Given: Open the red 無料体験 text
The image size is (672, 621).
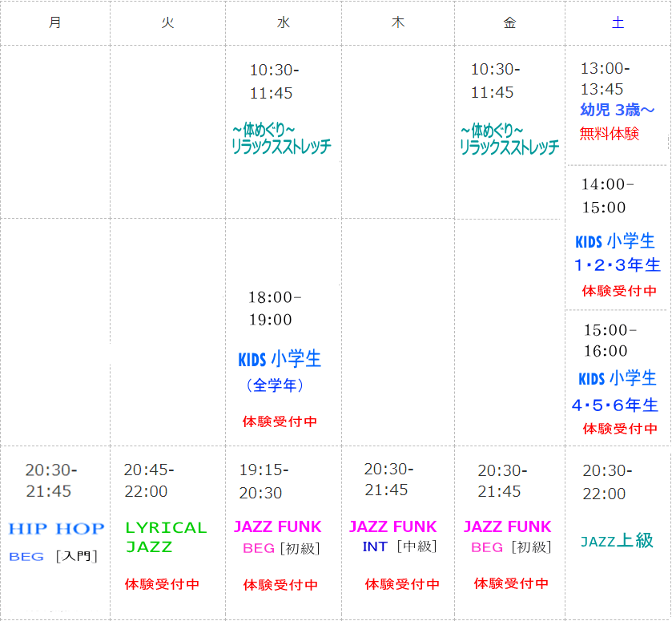Looking at the screenshot, I should click(x=609, y=134).
